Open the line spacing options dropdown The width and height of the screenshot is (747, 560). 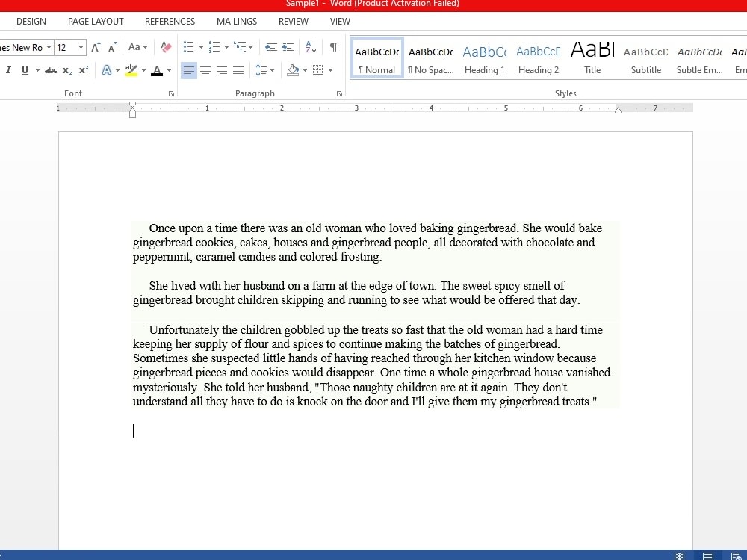(x=272, y=70)
